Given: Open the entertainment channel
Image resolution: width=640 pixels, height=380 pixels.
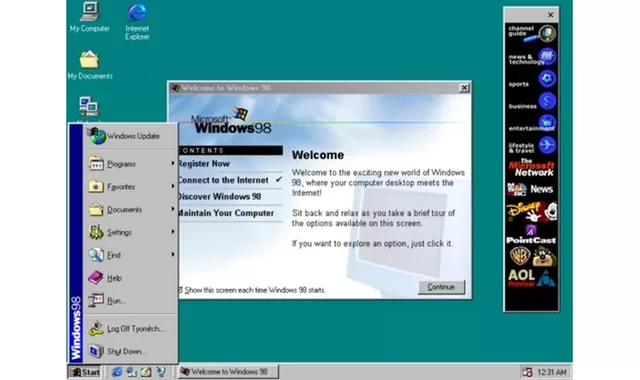Looking at the screenshot, I should tap(531, 123).
